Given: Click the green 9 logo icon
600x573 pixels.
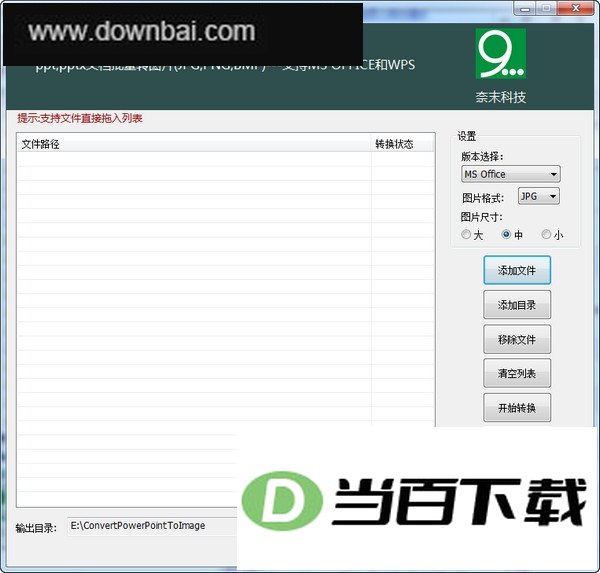Looking at the screenshot, I should click(x=501, y=54).
